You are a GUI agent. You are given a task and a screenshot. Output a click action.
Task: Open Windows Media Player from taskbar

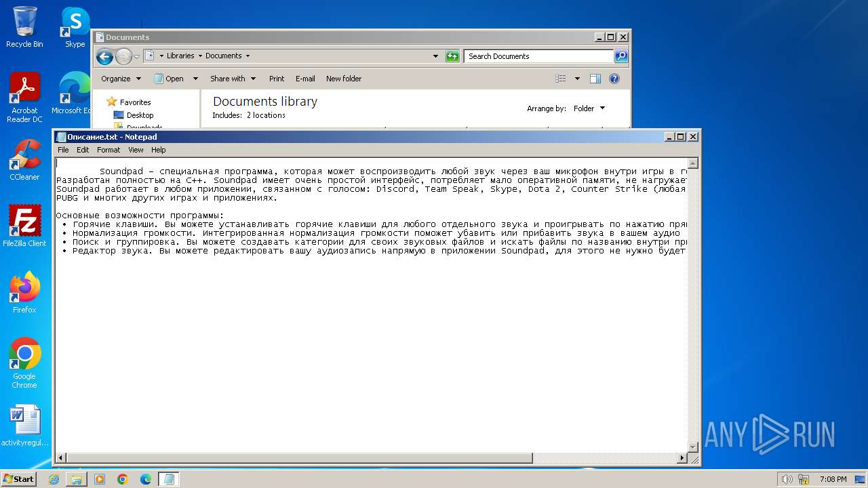[x=100, y=479]
